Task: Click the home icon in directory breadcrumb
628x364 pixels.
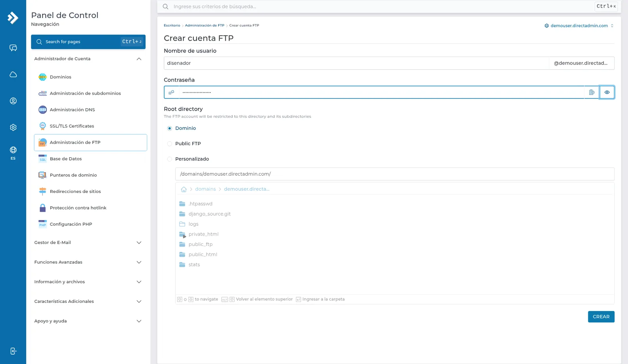Action: 184,189
